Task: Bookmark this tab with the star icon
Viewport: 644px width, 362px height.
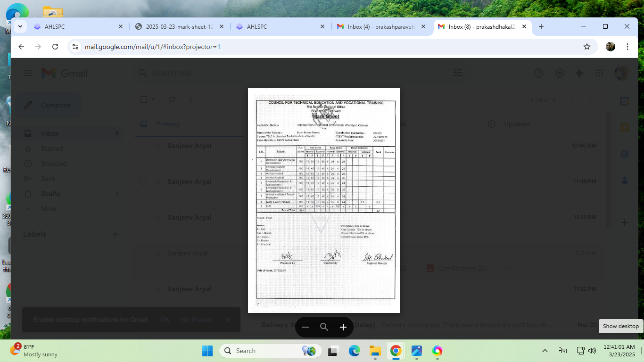Action: (x=587, y=47)
